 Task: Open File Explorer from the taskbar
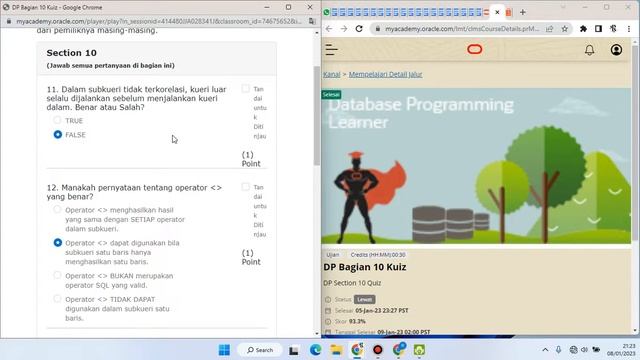(336, 350)
